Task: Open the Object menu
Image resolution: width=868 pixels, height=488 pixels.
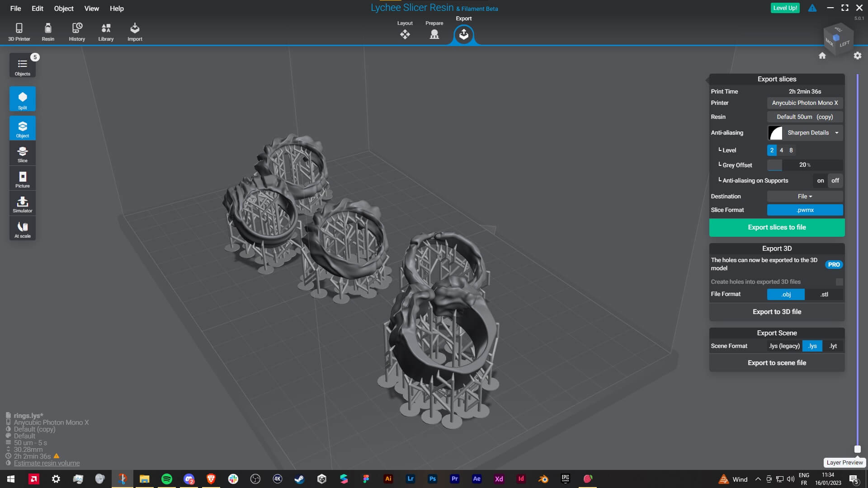Action: pos(63,8)
